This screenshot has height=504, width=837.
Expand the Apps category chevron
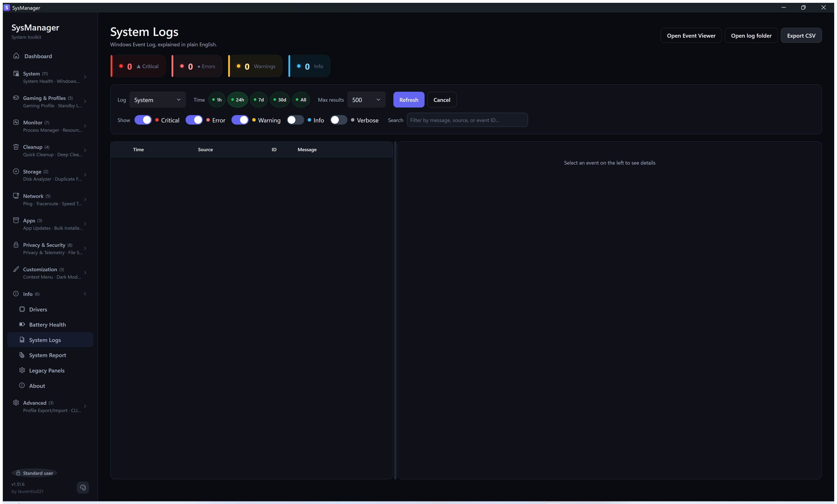(85, 224)
